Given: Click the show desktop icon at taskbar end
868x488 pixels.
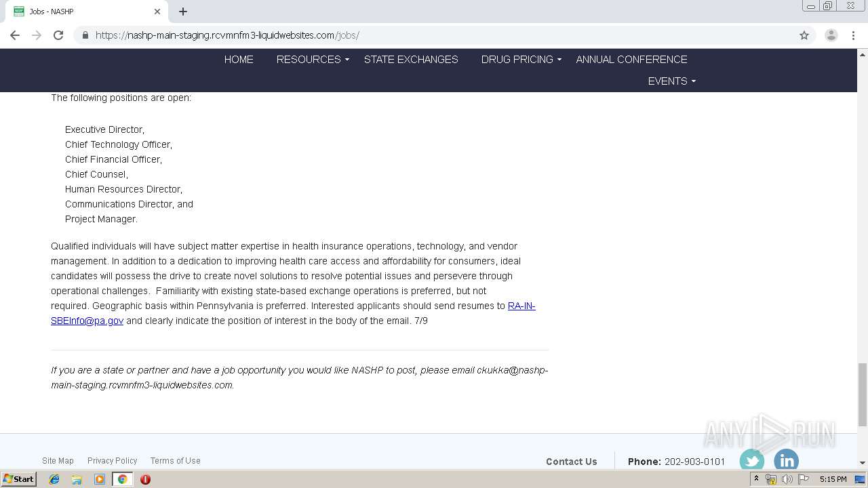Looking at the screenshot, I should (x=861, y=479).
